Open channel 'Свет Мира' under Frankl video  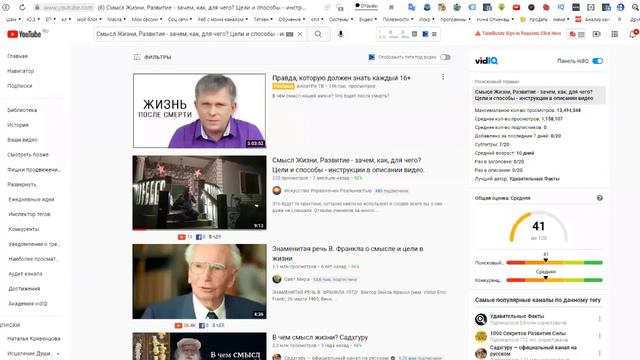click(x=297, y=279)
